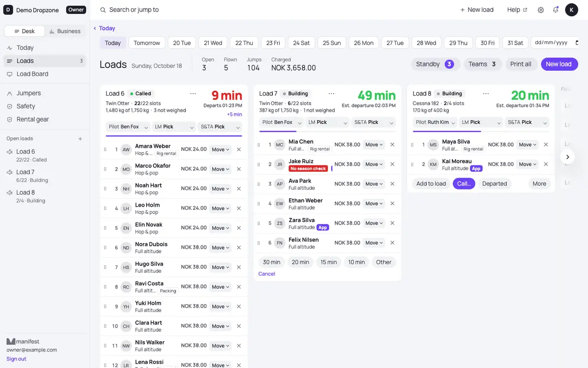588x368 pixels.
Task: Open Teams button
Action: (482, 64)
